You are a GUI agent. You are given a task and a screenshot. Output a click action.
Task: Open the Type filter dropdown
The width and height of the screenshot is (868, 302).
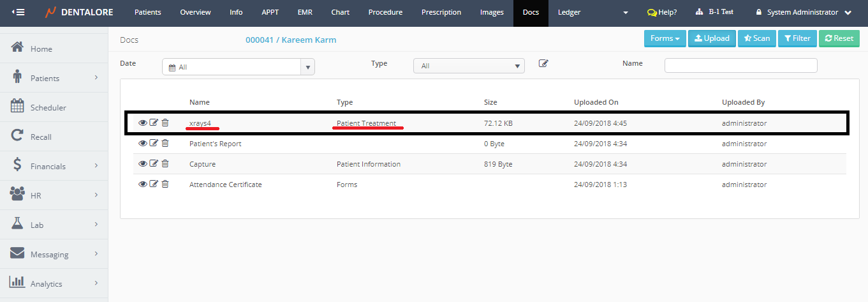click(x=469, y=66)
